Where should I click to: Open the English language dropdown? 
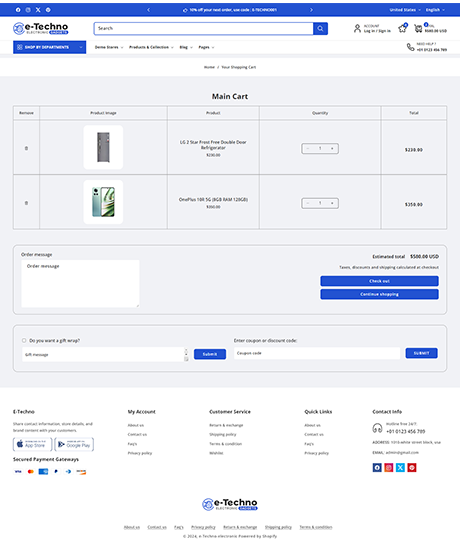coord(435,10)
